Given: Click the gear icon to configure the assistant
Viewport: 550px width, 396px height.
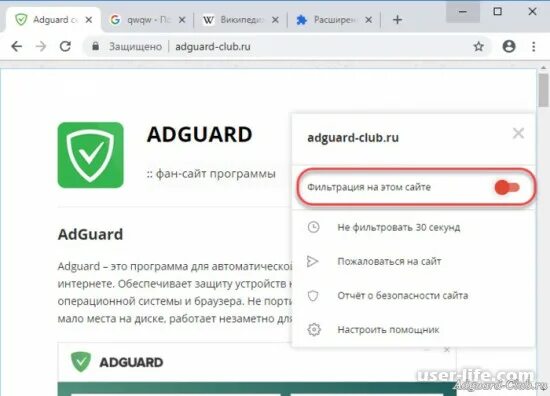Looking at the screenshot, I should point(314,330).
